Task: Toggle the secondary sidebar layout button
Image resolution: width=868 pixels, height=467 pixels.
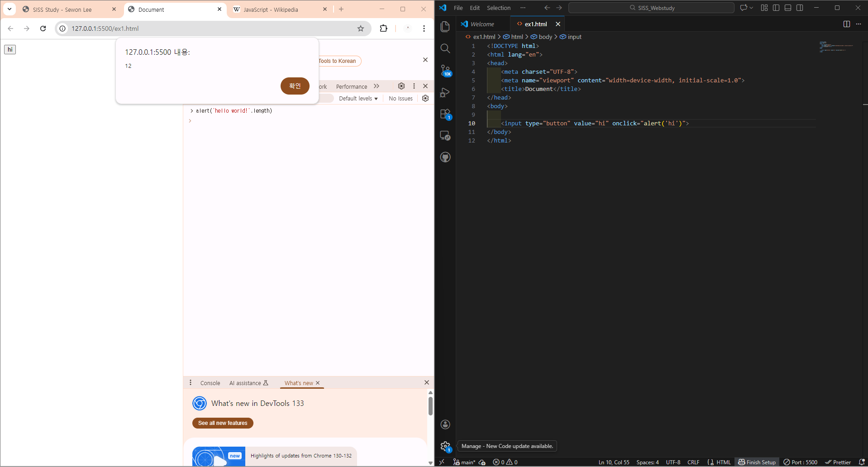Action: tap(800, 8)
